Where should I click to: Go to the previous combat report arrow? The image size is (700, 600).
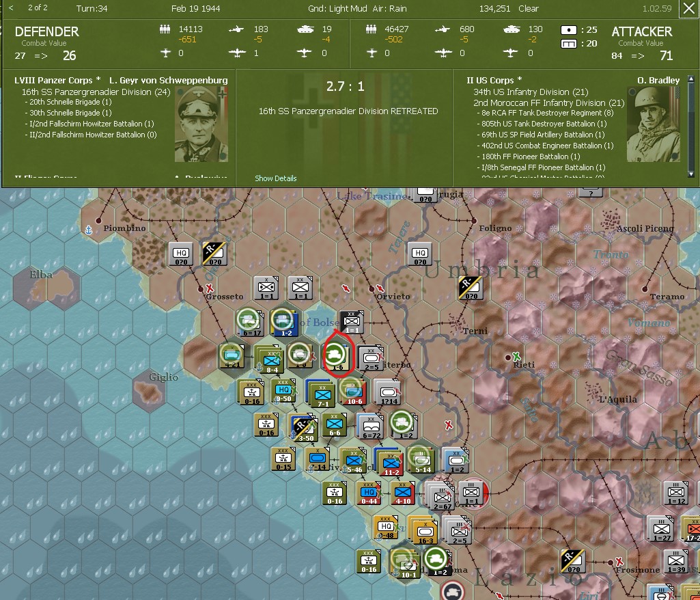point(11,8)
